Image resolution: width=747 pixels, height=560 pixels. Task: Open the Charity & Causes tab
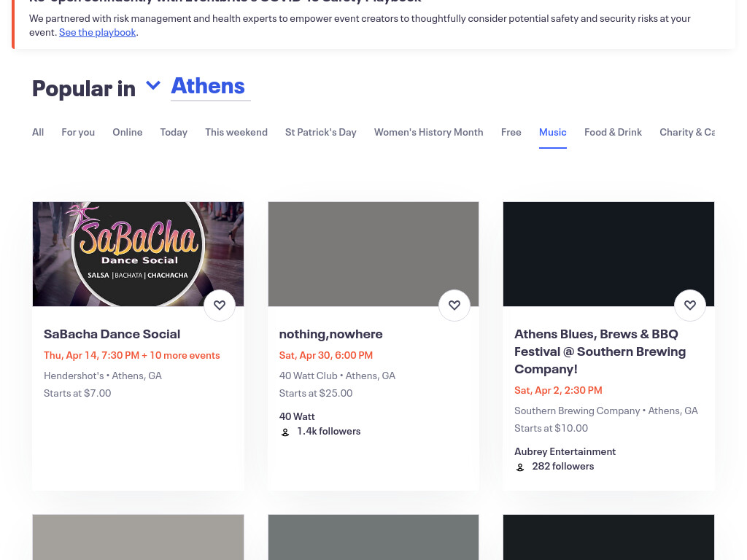tap(687, 132)
